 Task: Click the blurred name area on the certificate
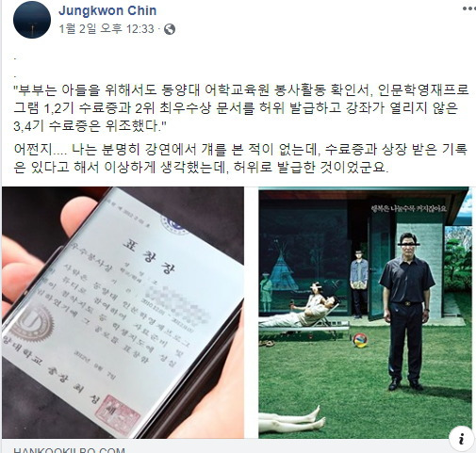[x=178, y=304]
